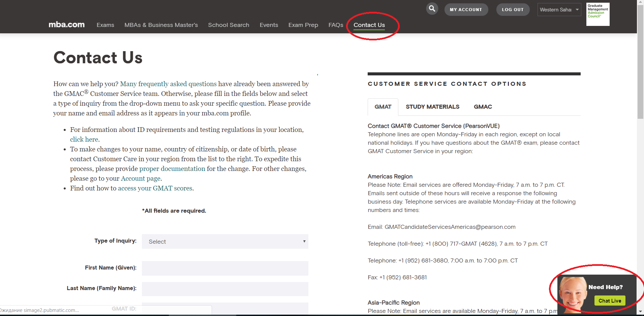644x316 pixels.
Task: Switch to the Study Materials tab
Action: coord(432,107)
